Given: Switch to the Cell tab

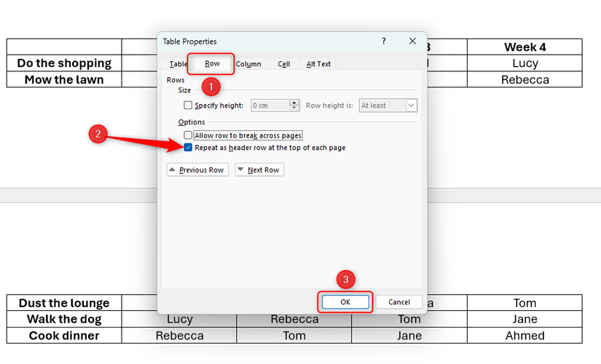Looking at the screenshot, I should (283, 64).
